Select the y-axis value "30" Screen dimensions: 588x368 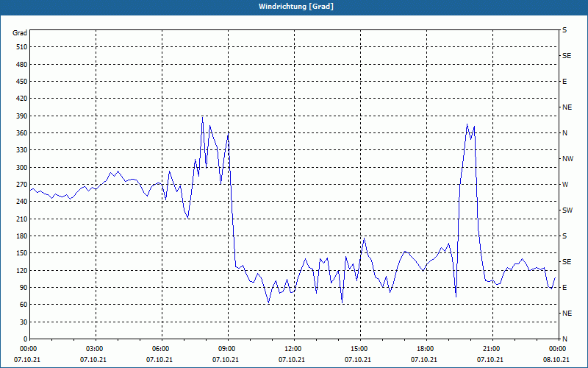point(24,322)
